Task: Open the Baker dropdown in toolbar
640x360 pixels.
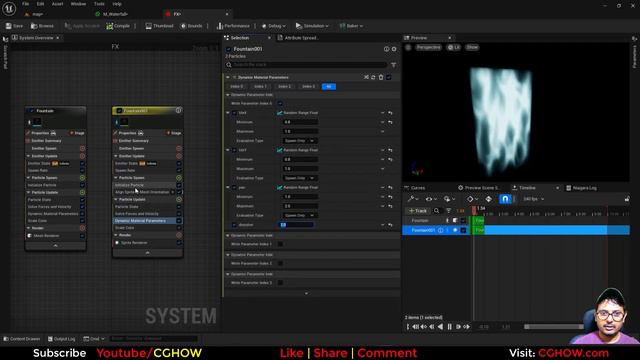Action: click(x=351, y=26)
